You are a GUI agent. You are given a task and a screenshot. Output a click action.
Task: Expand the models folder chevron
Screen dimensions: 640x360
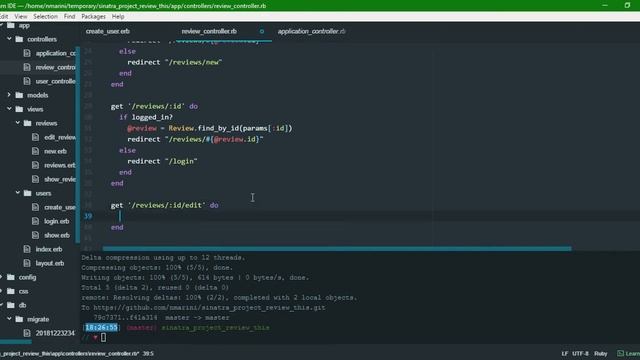(9, 95)
